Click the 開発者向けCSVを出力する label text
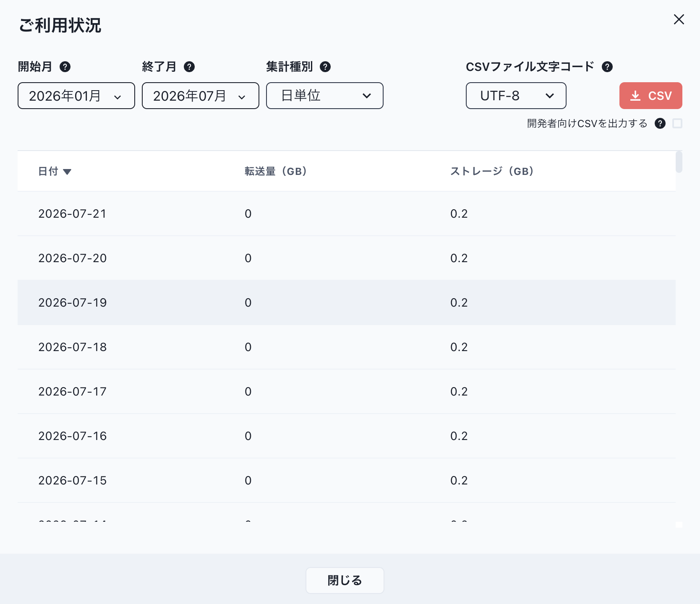This screenshot has height=604, width=700. 587,123
